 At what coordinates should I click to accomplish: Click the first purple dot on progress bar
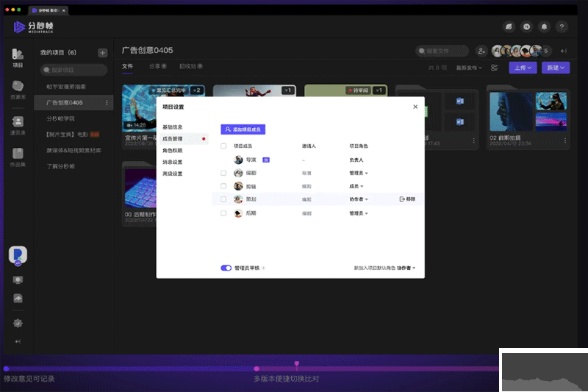click(x=6, y=368)
